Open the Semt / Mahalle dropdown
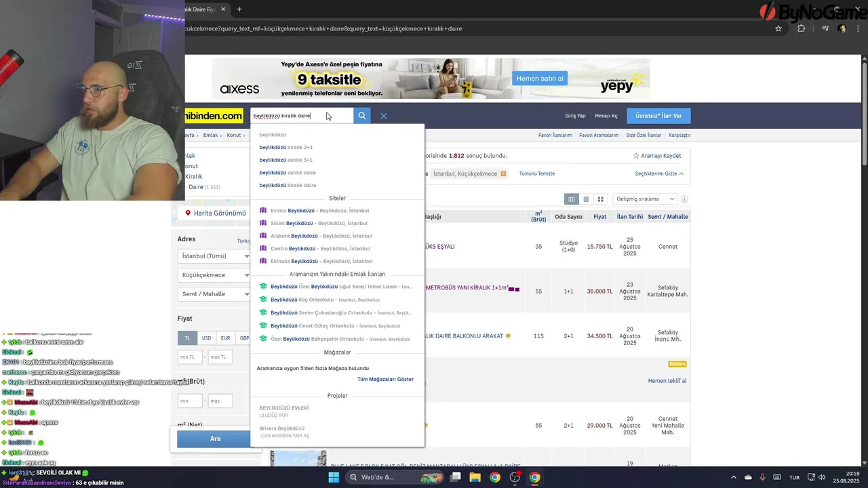This screenshot has width=868, height=488. click(x=214, y=294)
